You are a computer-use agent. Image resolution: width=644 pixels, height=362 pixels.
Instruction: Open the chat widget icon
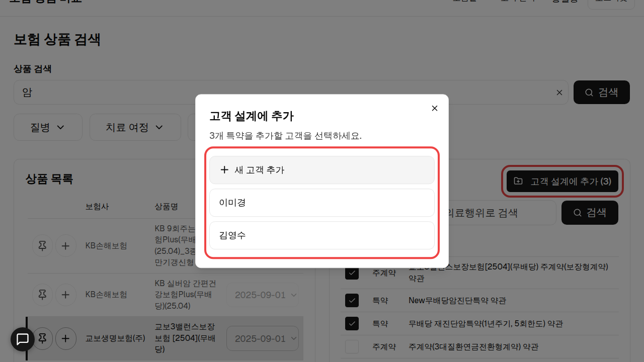(x=23, y=339)
